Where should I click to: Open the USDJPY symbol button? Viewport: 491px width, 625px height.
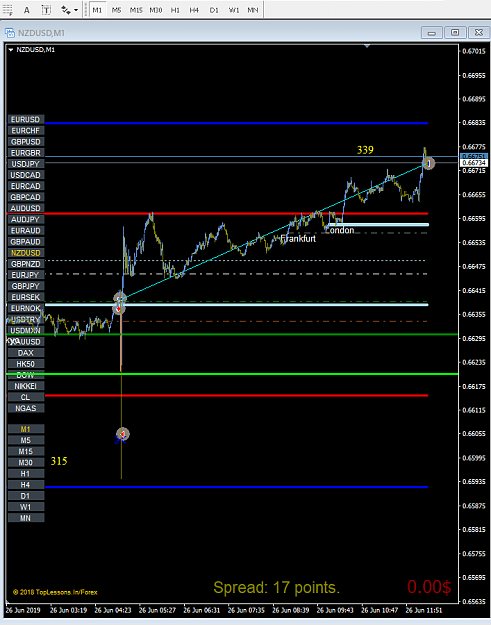coord(26,164)
